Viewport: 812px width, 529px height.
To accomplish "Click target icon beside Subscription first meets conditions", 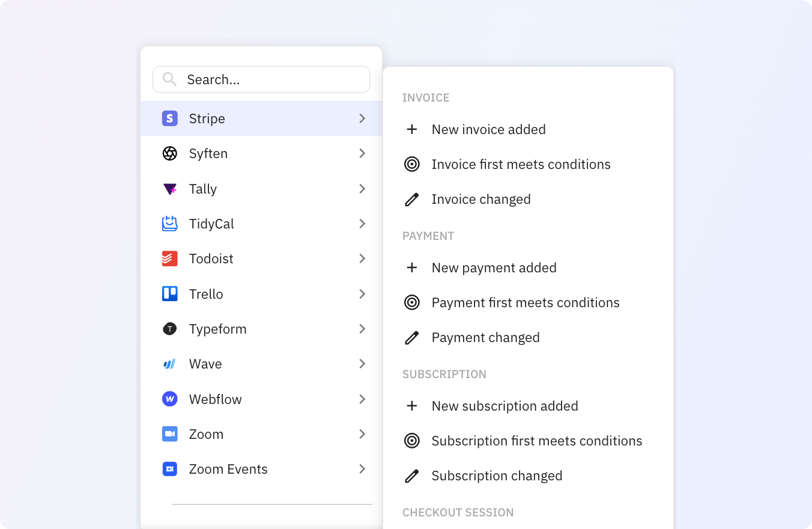I will coord(412,441).
